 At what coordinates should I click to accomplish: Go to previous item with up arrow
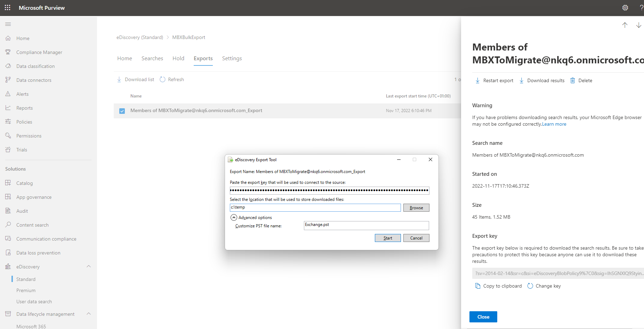coord(625,25)
